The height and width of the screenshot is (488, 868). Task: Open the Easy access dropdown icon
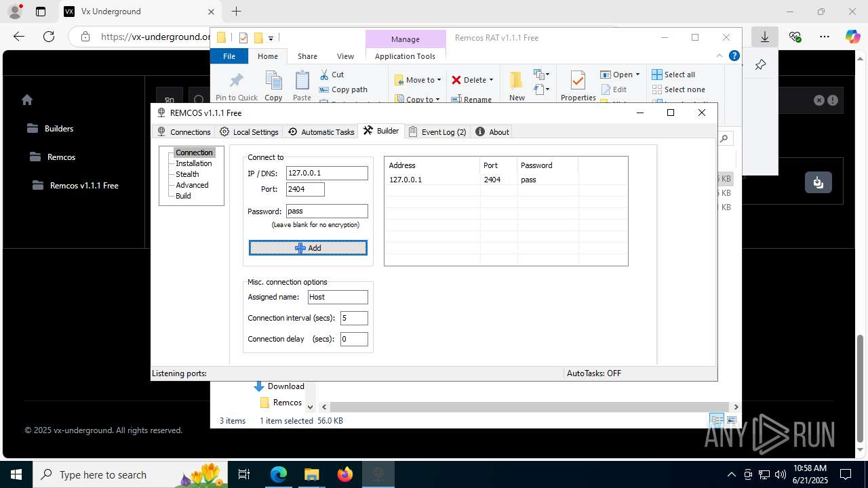(x=541, y=89)
